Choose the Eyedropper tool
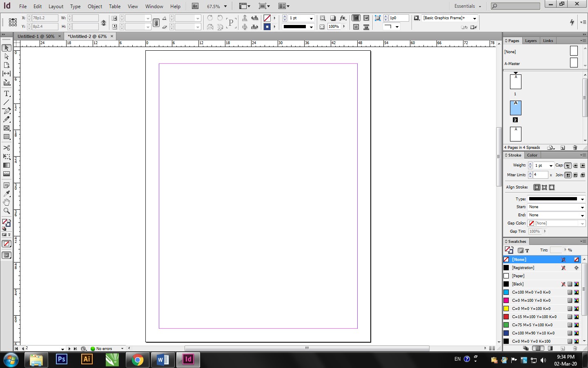The height and width of the screenshot is (368, 588). (7, 193)
